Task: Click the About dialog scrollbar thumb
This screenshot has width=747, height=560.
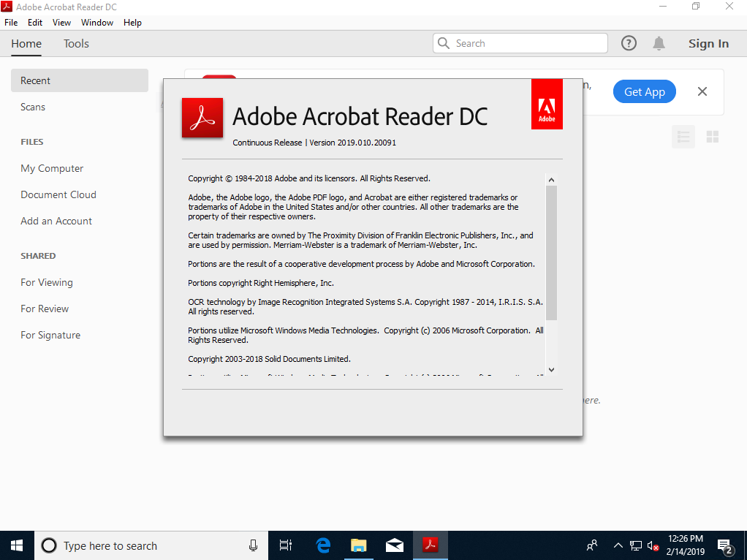Action: [551, 253]
